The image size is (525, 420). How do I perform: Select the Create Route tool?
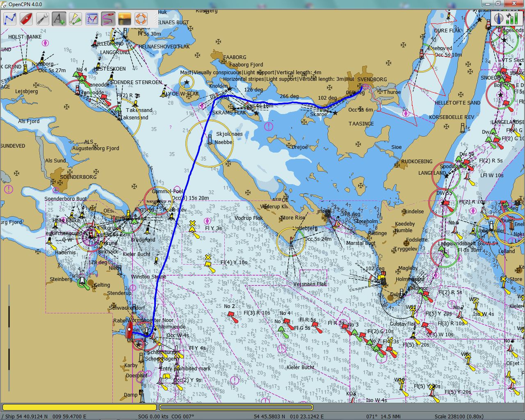pyautogui.click(x=10, y=19)
